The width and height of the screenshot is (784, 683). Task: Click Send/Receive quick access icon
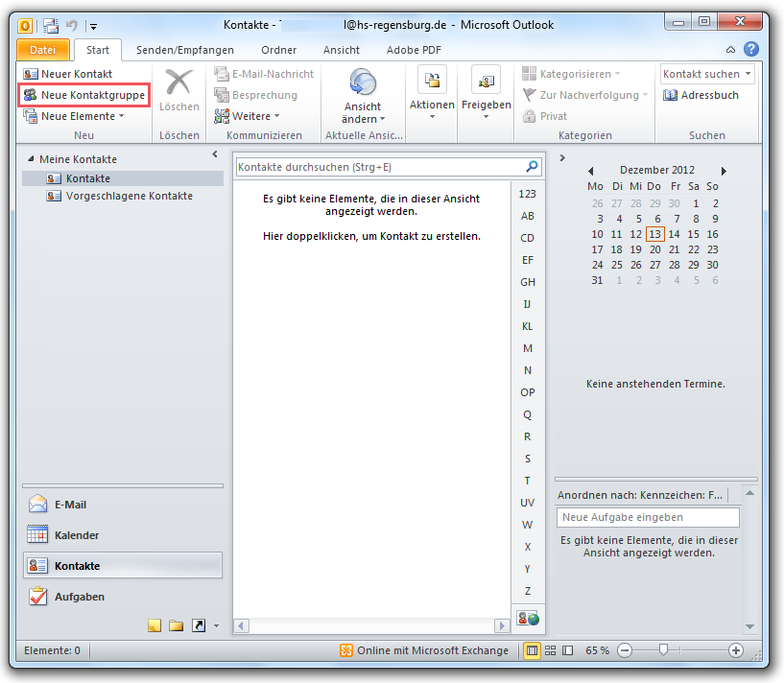coord(51,26)
